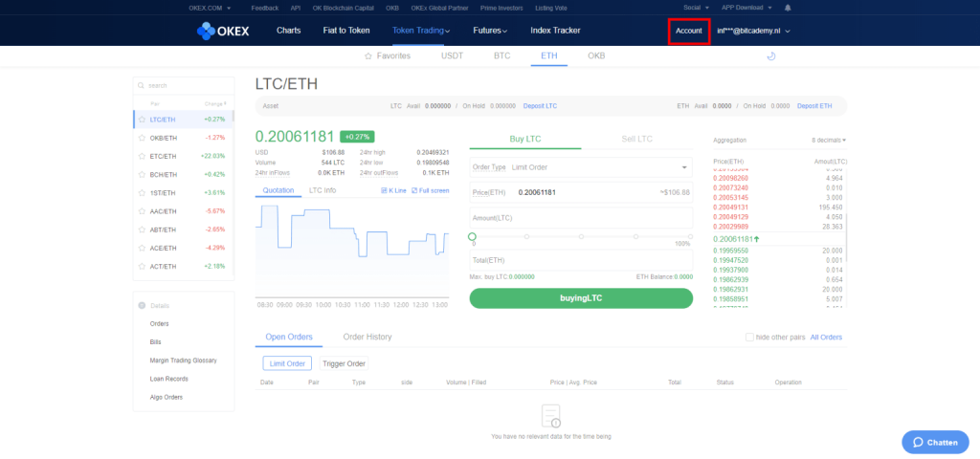Open Bills in Details panel
980x459 pixels.
coord(156,342)
